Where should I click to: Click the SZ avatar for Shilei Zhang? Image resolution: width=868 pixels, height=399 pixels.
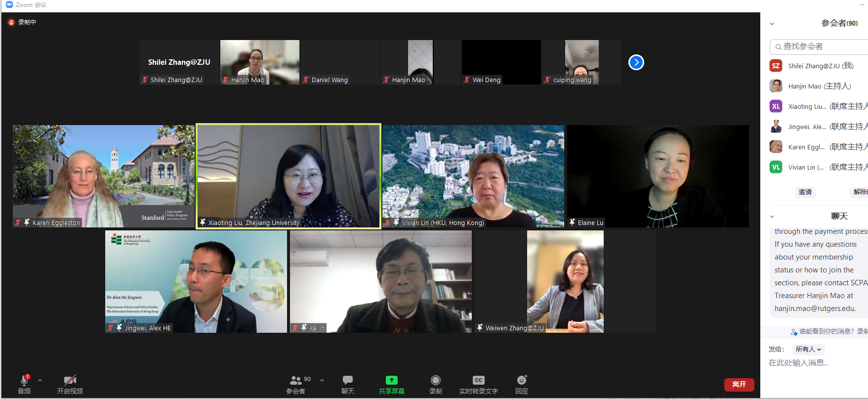pyautogui.click(x=776, y=66)
